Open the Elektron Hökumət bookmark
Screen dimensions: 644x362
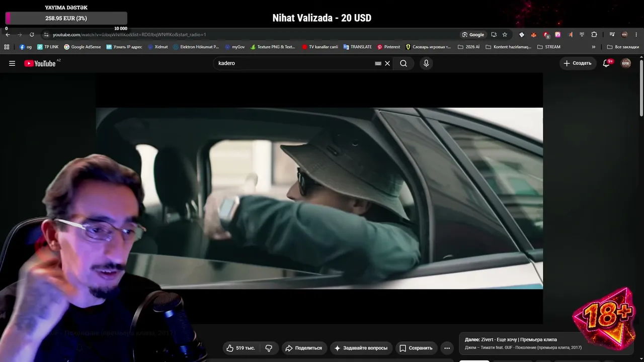tap(196, 47)
